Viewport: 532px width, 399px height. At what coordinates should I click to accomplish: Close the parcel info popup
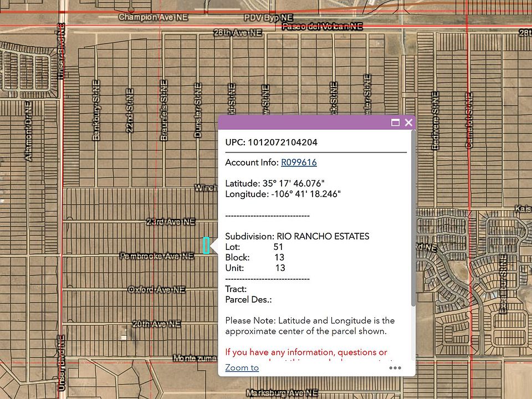(408, 122)
